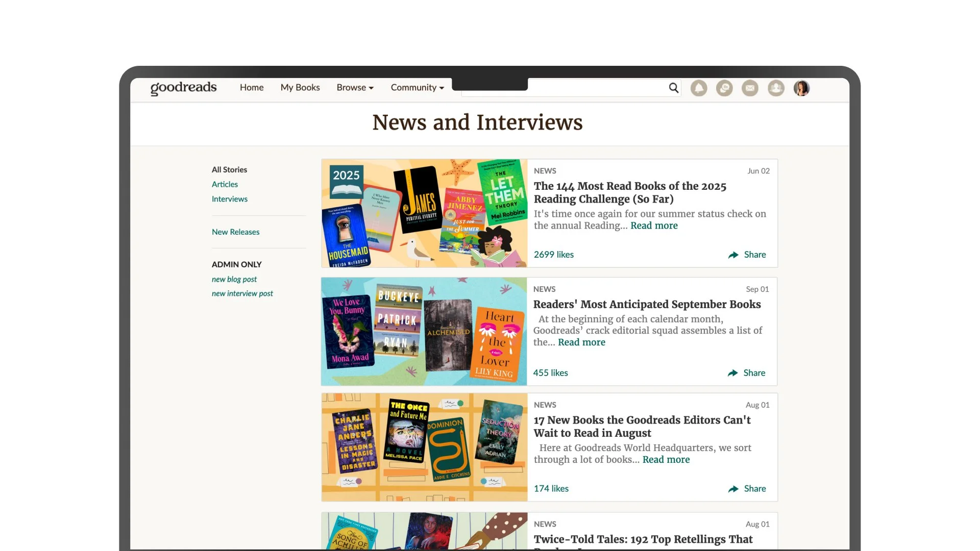This screenshot has width=980, height=551.
Task: Open the September books cover thumbnail
Action: click(x=424, y=332)
